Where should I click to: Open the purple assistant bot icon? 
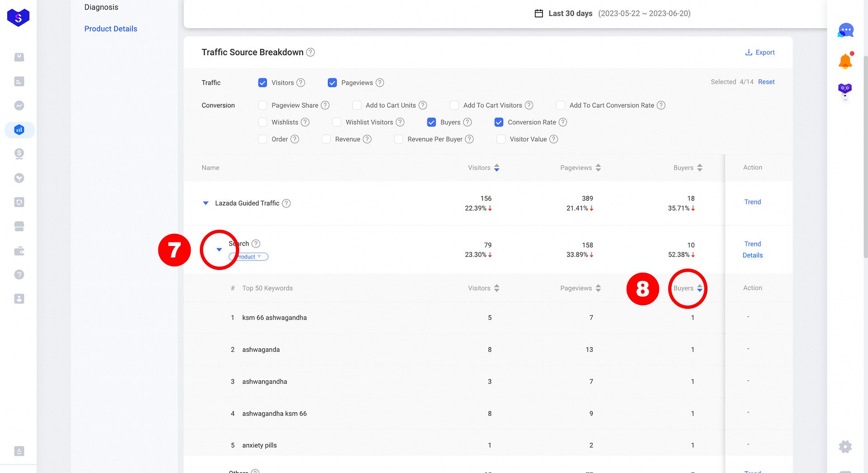(845, 89)
